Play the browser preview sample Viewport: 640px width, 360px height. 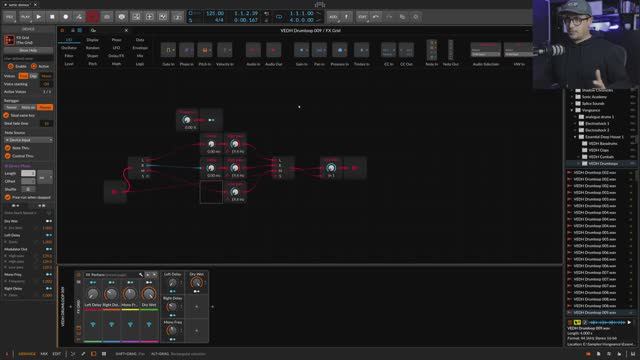click(x=629, y=322)
